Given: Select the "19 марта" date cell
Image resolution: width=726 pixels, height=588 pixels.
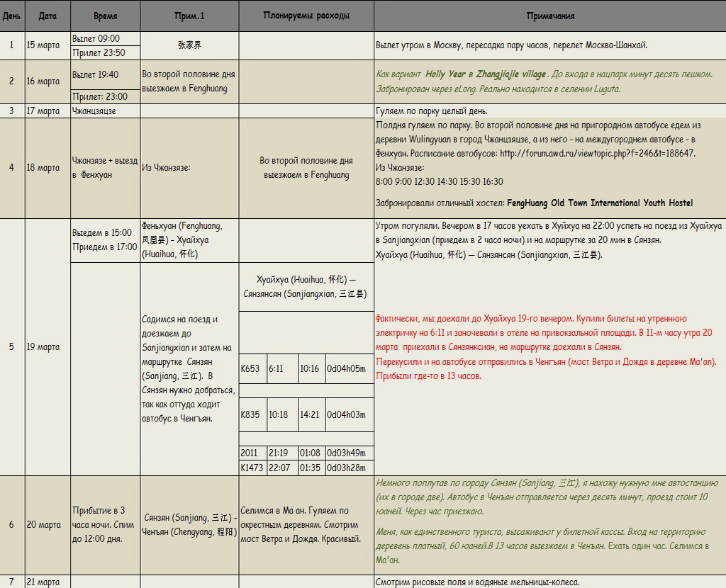Looking at the screenshot, I should click(x=48, y=347).
